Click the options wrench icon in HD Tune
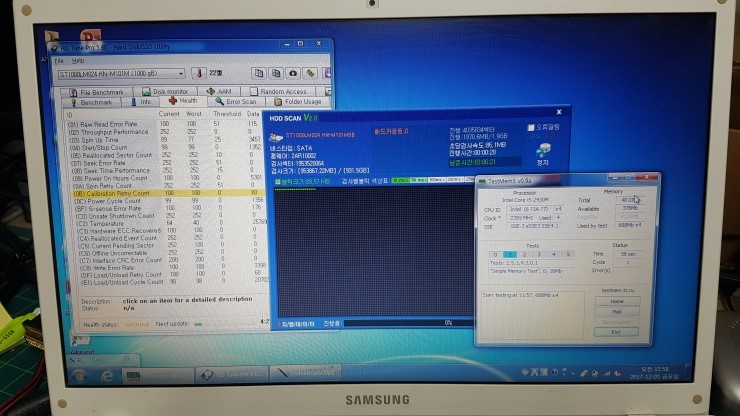This screenshot has height=416, width=740. pyautogui.click(x=310, y=73)
